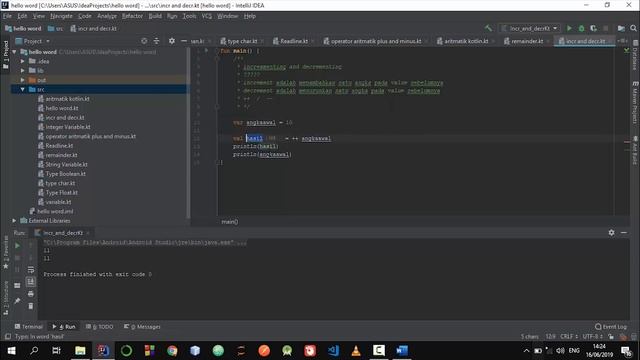The height and width of the screenshot is (360, 640).
Task: Run with Coverage from the main toolbar
Action: pyautogui.click(x=593, y=28)
